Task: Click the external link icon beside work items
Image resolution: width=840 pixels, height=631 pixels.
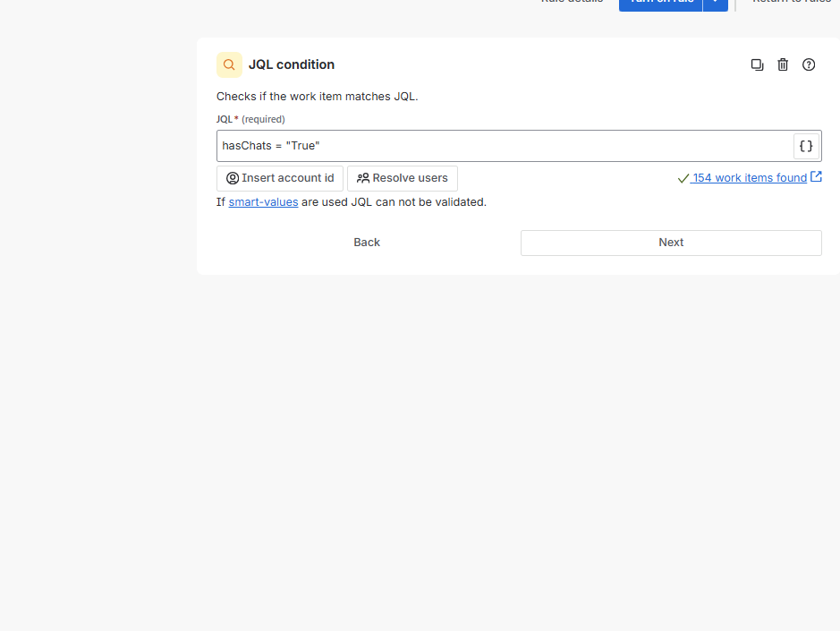Action: tap(816, 177)
